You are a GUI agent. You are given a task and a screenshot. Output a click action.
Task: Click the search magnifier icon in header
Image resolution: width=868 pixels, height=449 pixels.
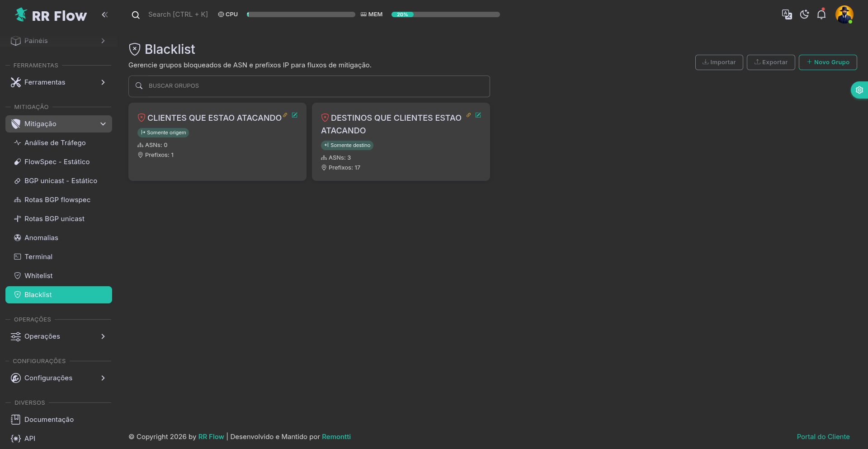[x=136, y=15]
